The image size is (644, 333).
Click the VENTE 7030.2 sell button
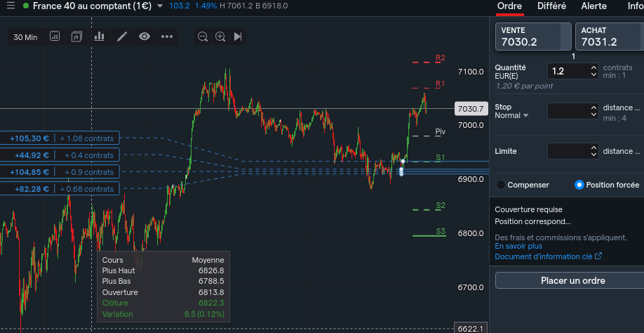click(x=533, y=37)
